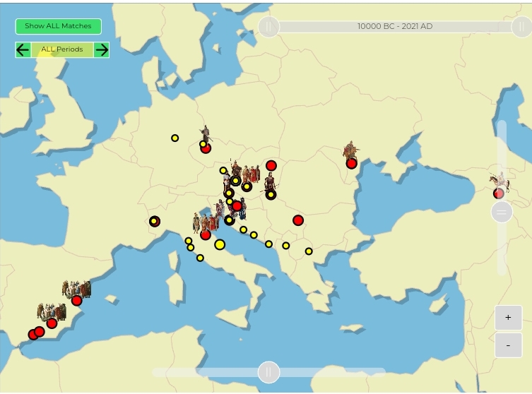Go to previous period with left arrow
532x394 pixels.
[x=23, y=50]
